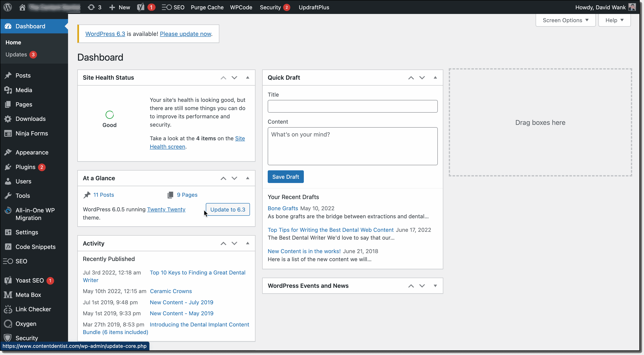Image resolution: width=644 pixels, height=355 pixels.
Task: Open the Help dropdown
Action: coord(614,20)
